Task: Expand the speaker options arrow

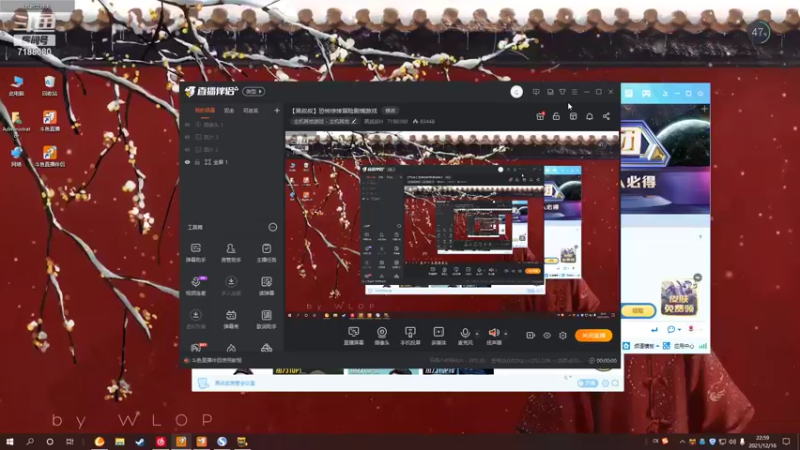Action: click(506, 334)
